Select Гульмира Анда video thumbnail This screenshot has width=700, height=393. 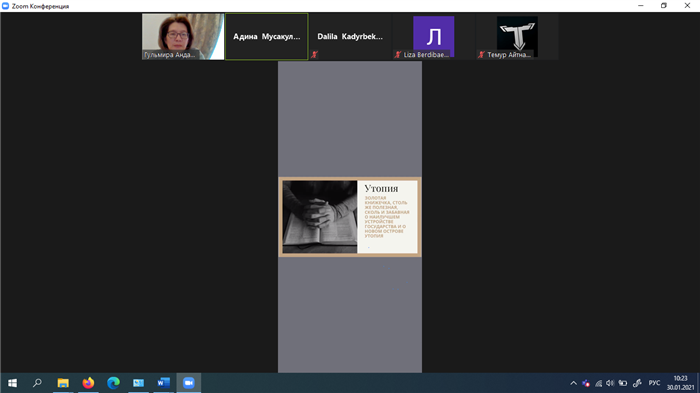click(183, 36)
